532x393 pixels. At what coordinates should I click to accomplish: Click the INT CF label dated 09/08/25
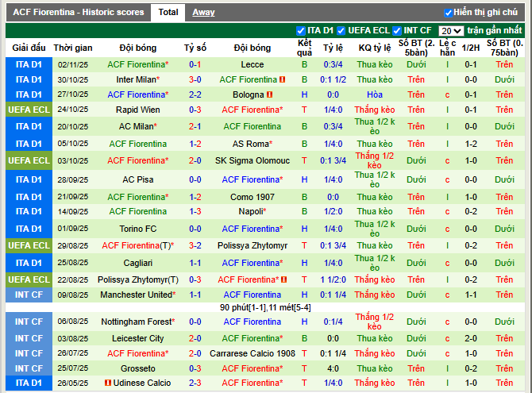pyautogui.click(x=29, y=295)
